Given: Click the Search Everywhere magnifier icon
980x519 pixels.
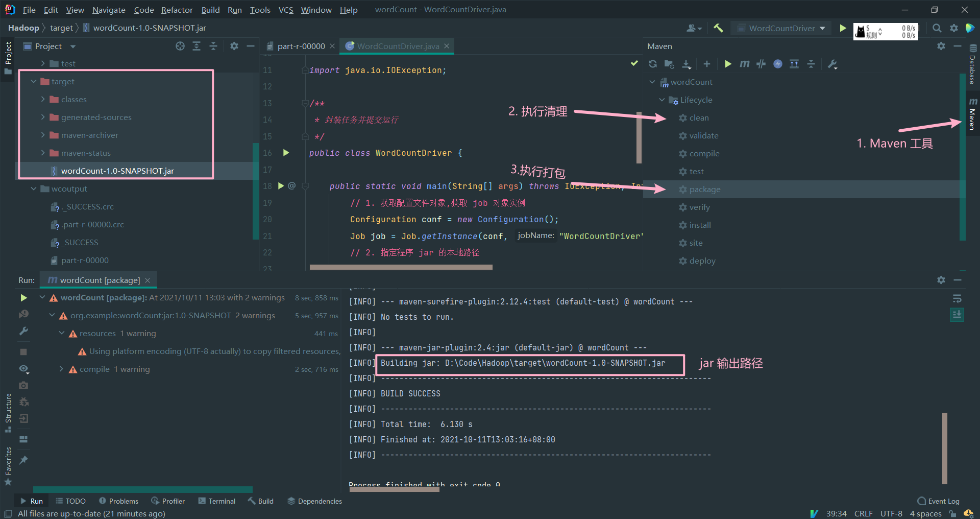Looking at the screenshot, I should pyautogui.click(x=937, y=28).
